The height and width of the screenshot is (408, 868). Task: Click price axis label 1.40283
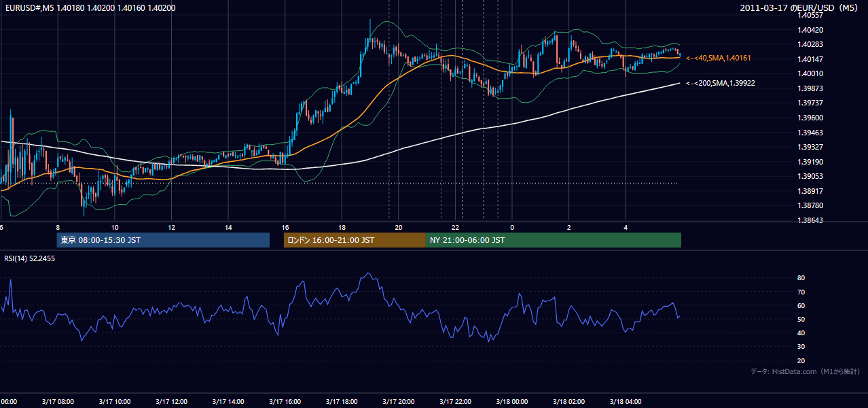coord(811,44)
